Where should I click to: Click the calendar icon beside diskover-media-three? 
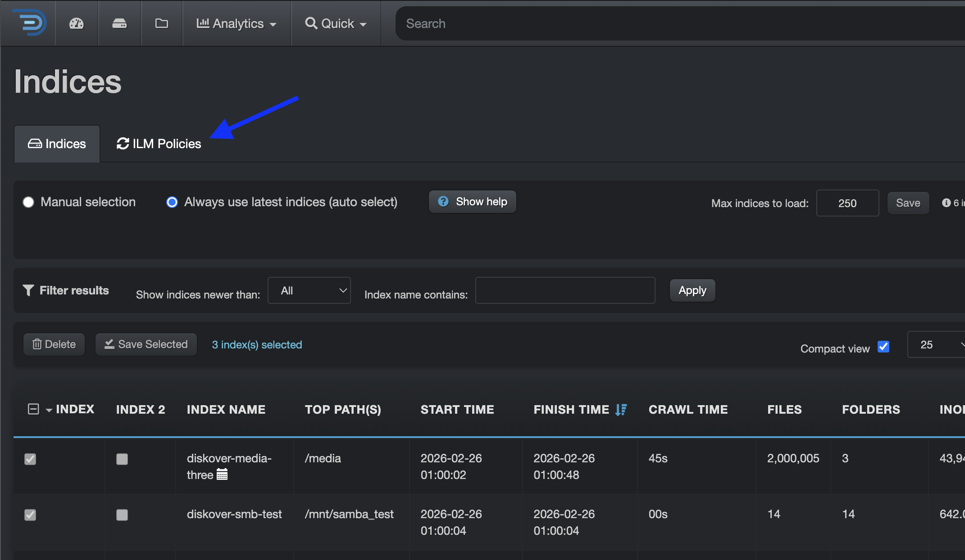click(222, 474)
